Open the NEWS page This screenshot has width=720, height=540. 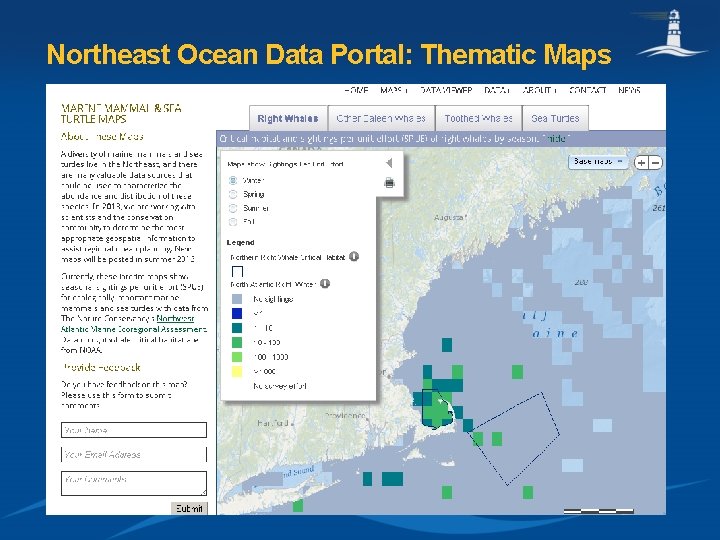point(629,90)
